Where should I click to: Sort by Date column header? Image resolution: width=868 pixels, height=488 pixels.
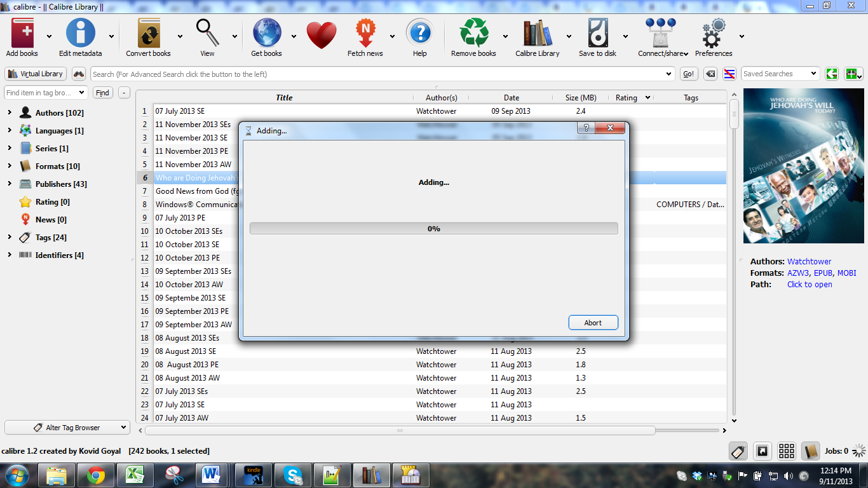[x=512, y=98]
